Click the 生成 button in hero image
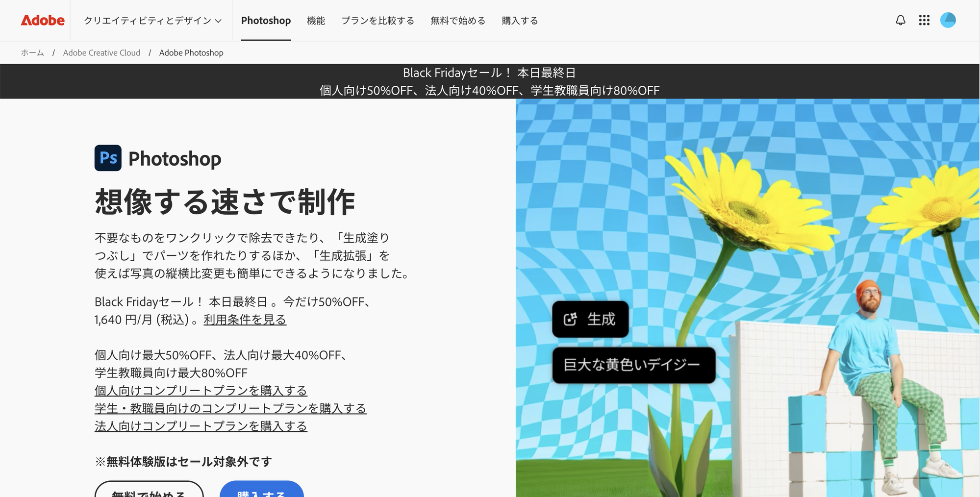980x497 pixels. click(x=590, y=319)
